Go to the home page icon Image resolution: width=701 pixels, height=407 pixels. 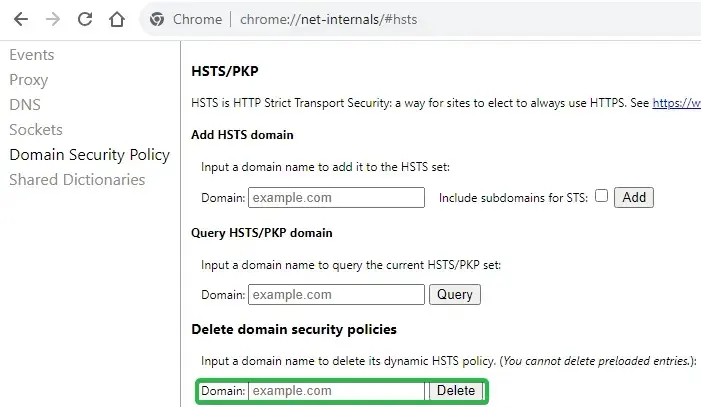coord(117,19)
